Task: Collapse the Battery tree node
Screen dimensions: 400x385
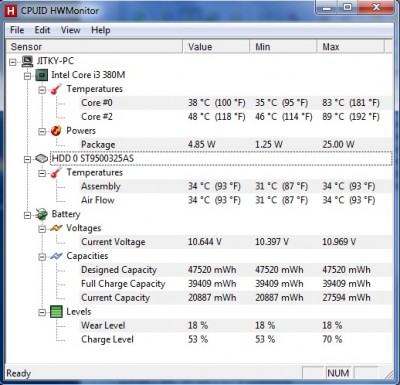Action: 27,215
